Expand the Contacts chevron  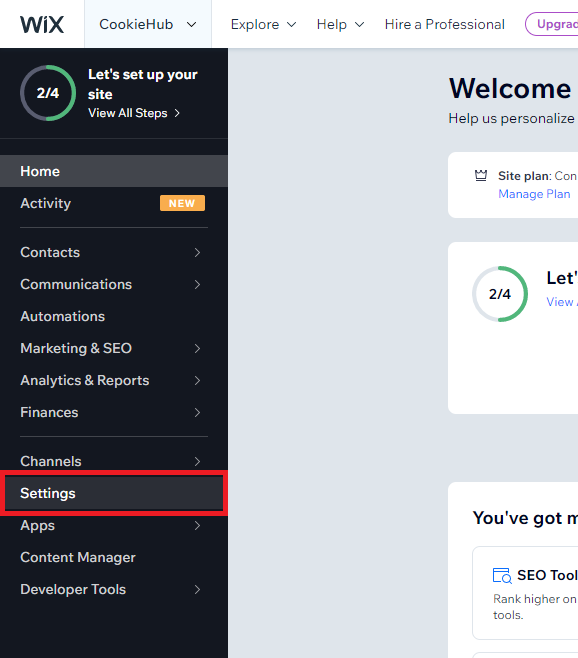(197, 252)
